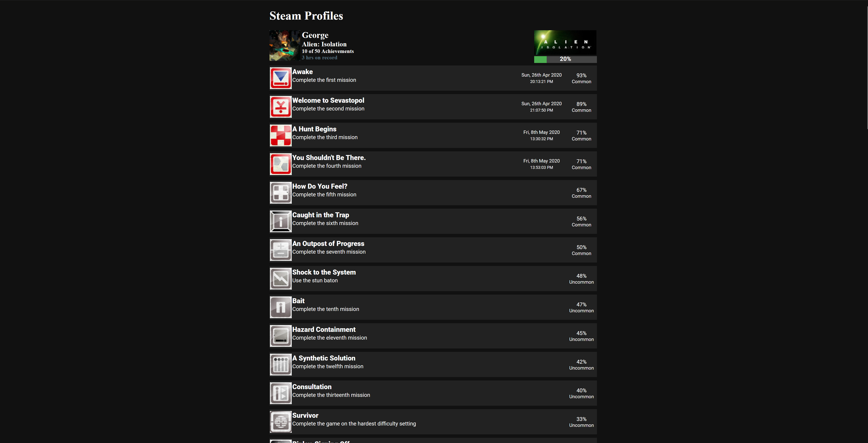The image size is (868, 443).
Task: Click the Alien Isolation game banner
Action: (x=565, y=43)
